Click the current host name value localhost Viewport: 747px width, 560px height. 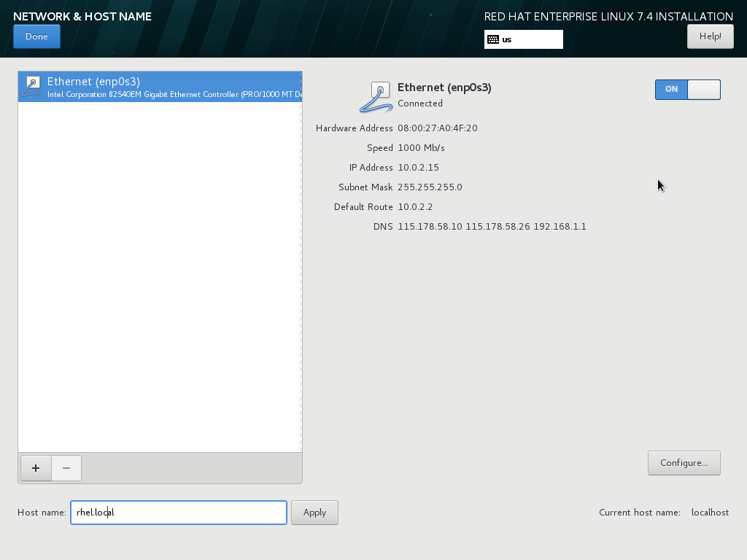pyautogui.click(x=710, y=513)
